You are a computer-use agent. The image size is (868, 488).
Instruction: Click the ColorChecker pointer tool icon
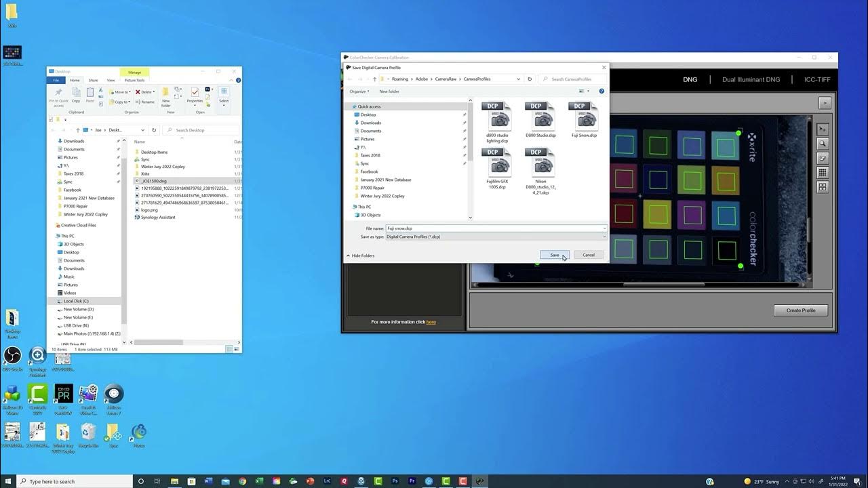click(x=823, y=129)
